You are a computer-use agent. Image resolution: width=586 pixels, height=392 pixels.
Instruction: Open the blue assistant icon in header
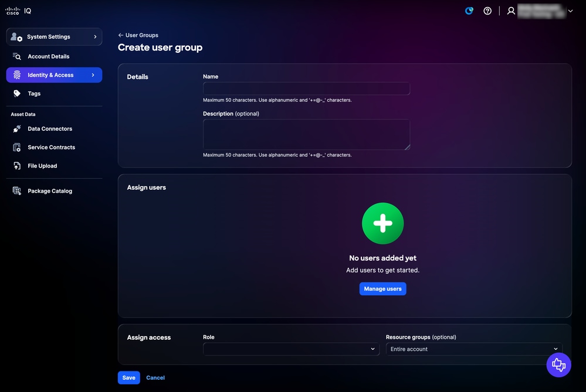click(x=469, y=11)
